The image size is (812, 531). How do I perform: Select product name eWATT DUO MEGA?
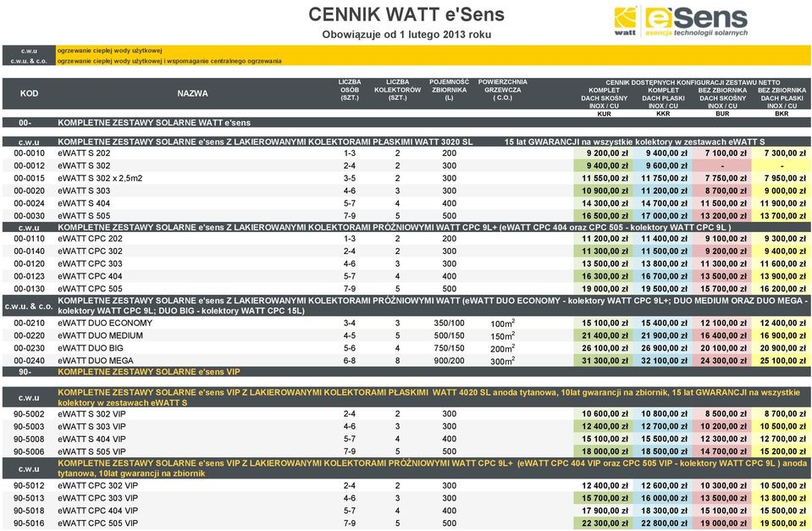click(x=96, y=361)
